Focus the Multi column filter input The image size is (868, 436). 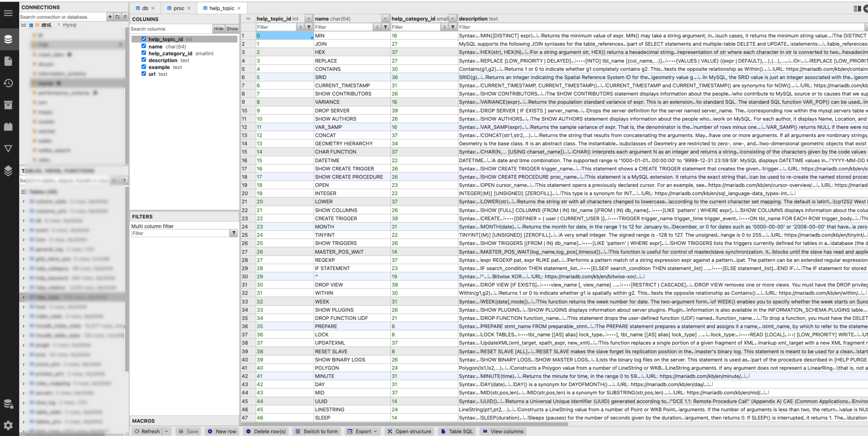pos(181,233)
